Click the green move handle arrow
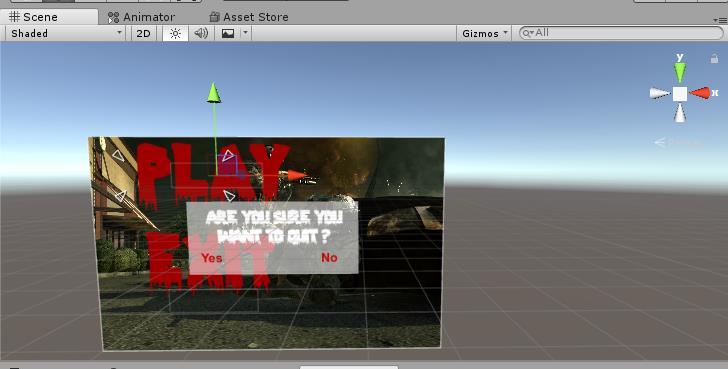 click(x=214, y=93)
